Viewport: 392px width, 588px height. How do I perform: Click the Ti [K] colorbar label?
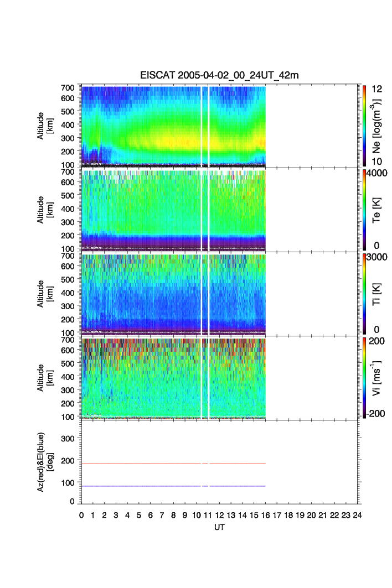tap(378, 293)
